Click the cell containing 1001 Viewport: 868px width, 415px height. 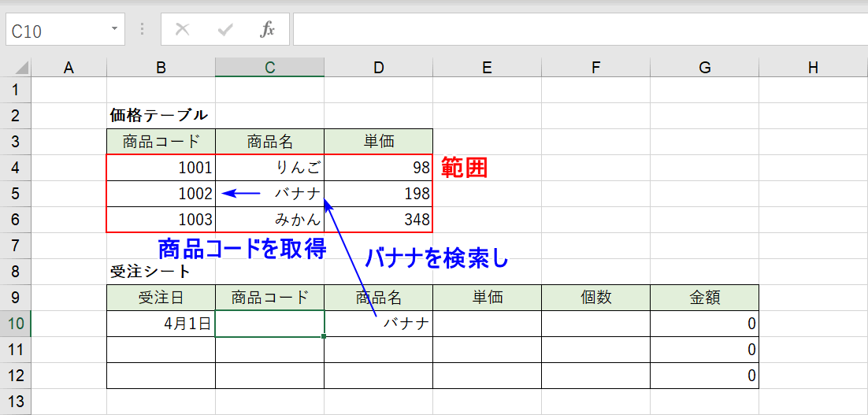click(161, 167)
